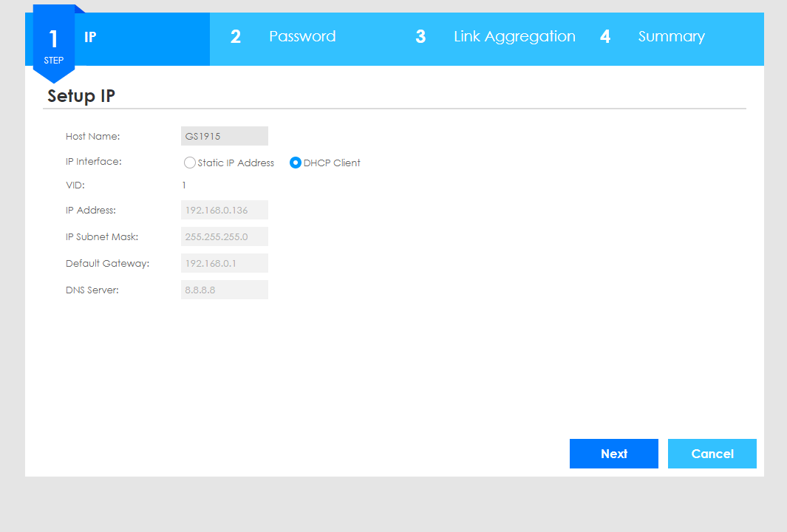Open step 4 Summary tab
This screenshot has width=787, height=532.
coord(672,39)
